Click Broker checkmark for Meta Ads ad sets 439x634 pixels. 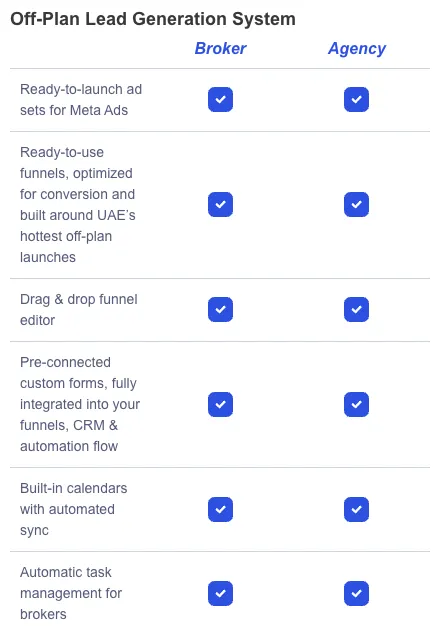click(x=220, y=99)
